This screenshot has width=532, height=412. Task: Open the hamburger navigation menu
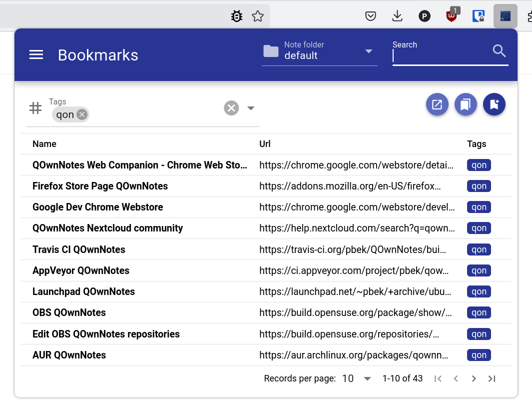point(36,54)
